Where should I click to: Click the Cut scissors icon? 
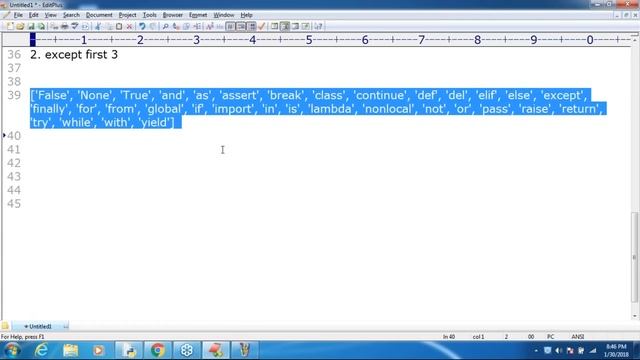98,27
